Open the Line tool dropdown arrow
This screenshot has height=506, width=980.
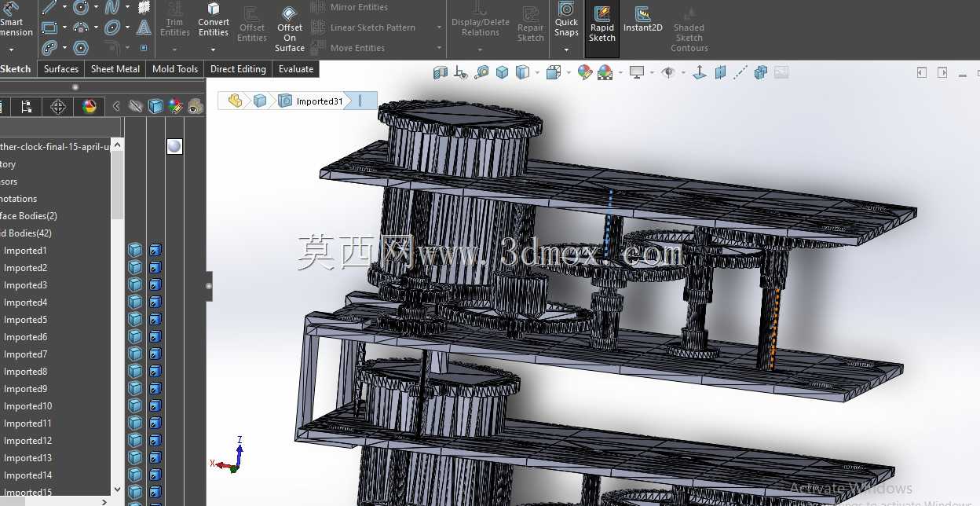click(64, 8)
